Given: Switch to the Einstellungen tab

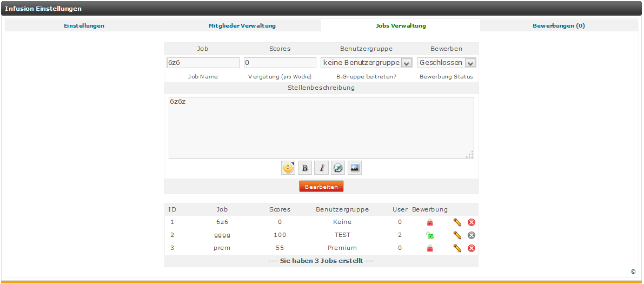Looking at the screenshot, I should [x=84, y=25].
